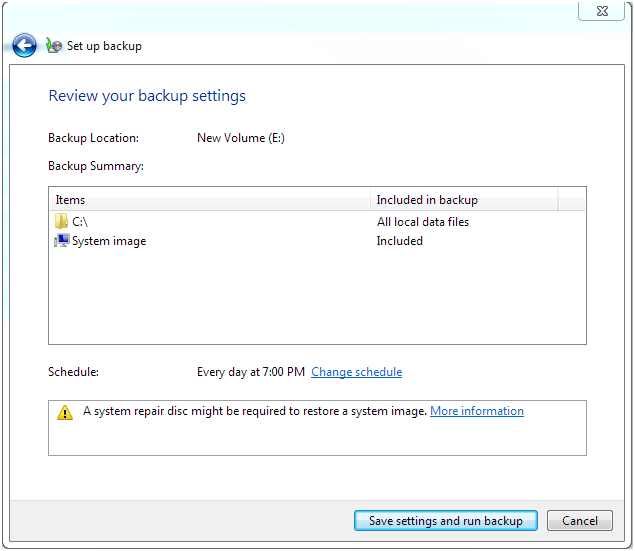This screenshot has height=551, width=635.
Task: Click the Set up backup wizard icon
Action: pyautogui.click(x=54, y=46)
